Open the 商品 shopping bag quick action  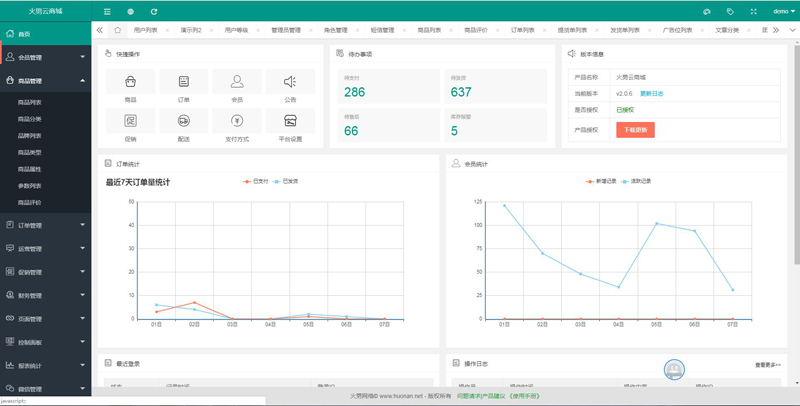click(x=131, y=82)
